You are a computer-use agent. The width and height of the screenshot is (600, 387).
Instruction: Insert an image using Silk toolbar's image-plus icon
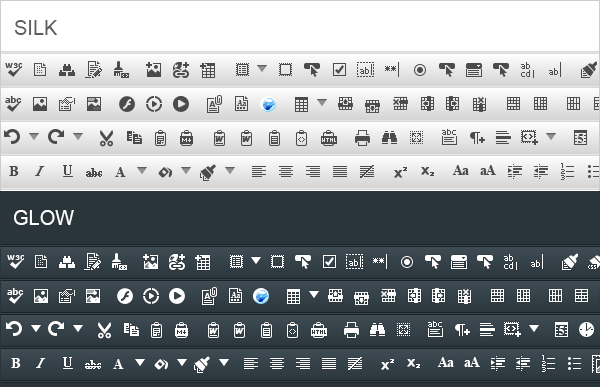(153, 70)
